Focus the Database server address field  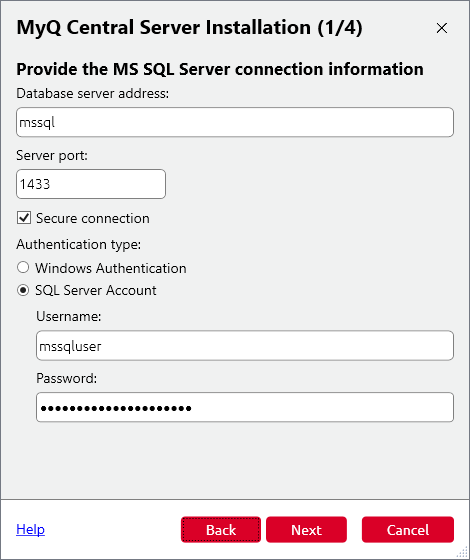point(235,122)
